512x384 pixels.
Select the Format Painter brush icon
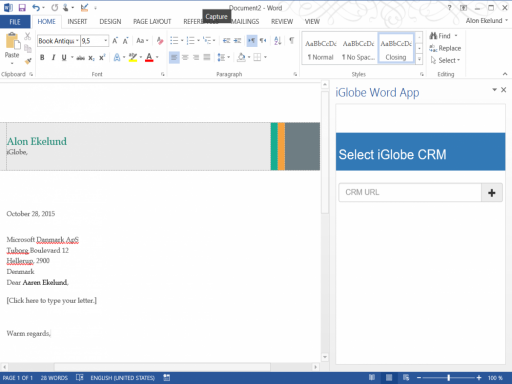[x=28, y=61]
